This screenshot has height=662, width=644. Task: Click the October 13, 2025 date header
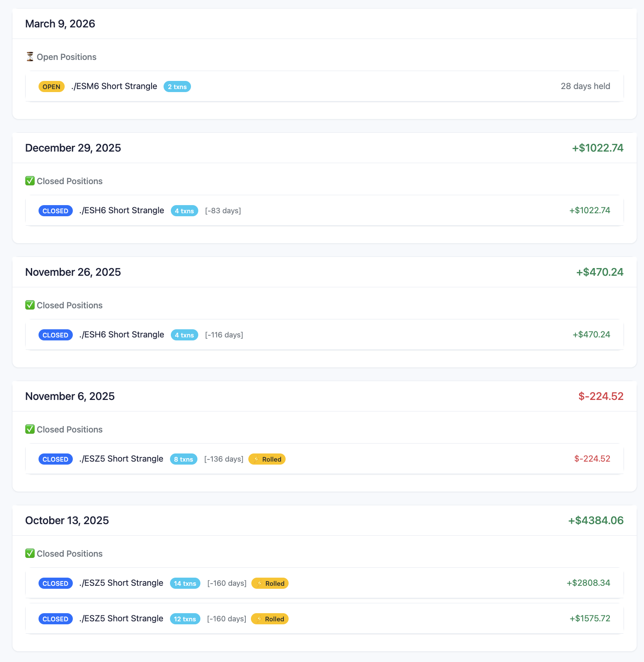coord(67,520)
